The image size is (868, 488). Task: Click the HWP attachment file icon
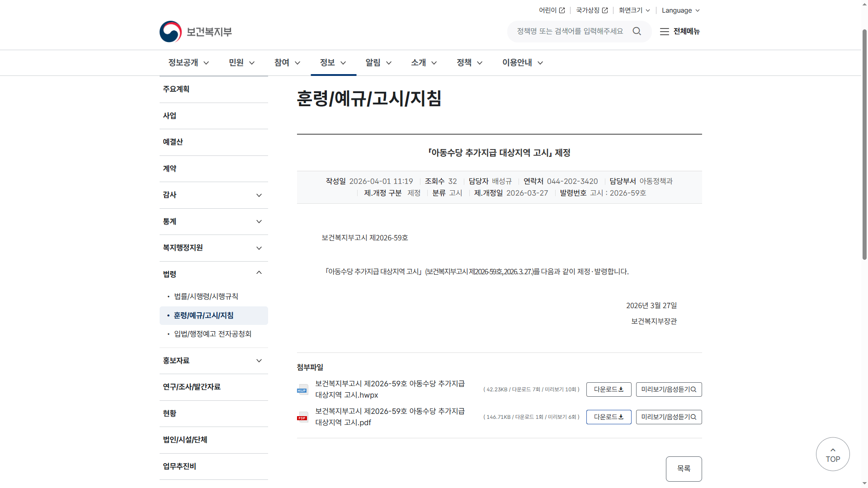[x=302, y=389]
